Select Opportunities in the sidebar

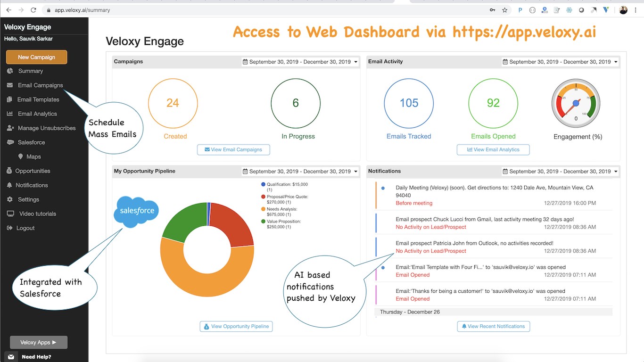tap(33, 171)
